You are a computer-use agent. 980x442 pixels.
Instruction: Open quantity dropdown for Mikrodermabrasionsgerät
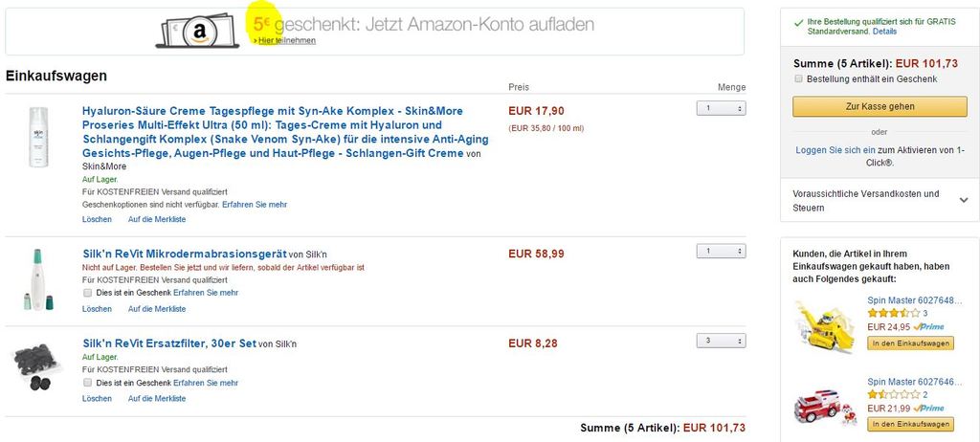721,252
